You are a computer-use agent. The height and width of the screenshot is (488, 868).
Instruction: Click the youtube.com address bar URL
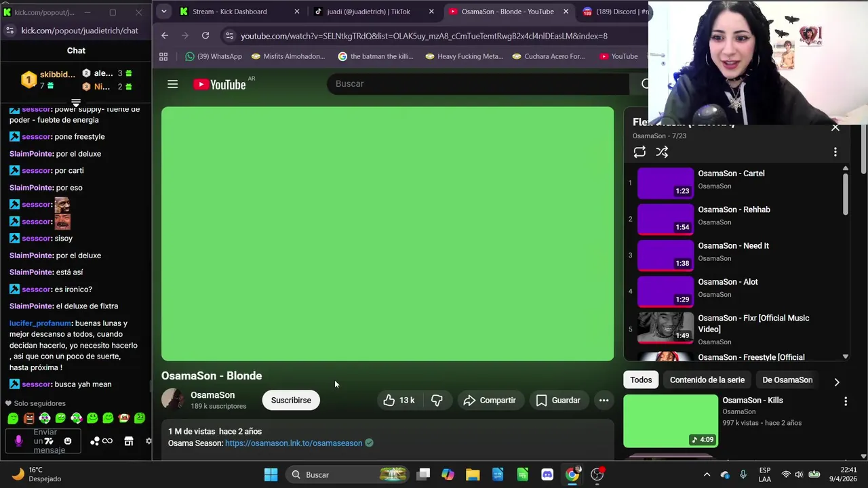coord(424,36)
